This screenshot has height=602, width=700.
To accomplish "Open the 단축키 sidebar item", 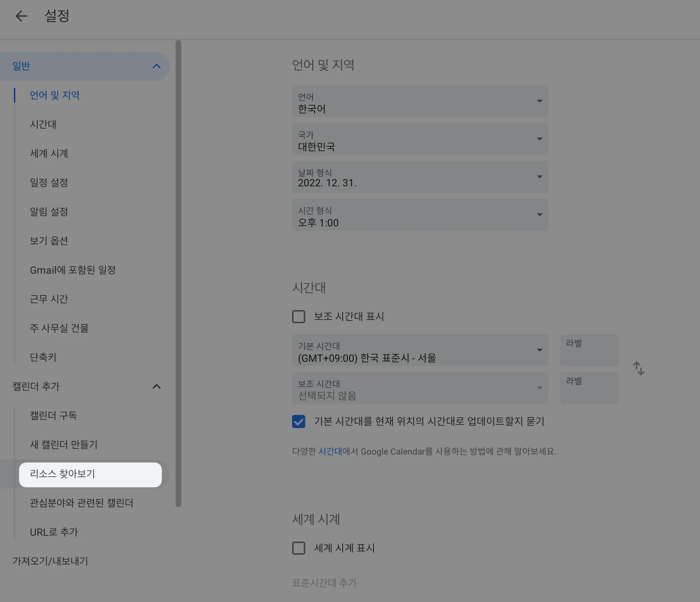I will click(43, 357).
